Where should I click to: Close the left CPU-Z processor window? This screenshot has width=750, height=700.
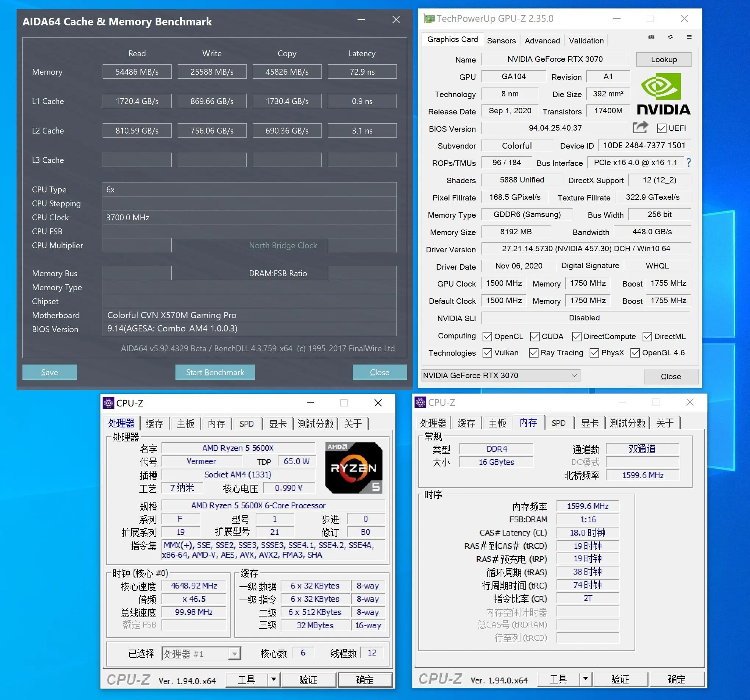pos(378,403)
